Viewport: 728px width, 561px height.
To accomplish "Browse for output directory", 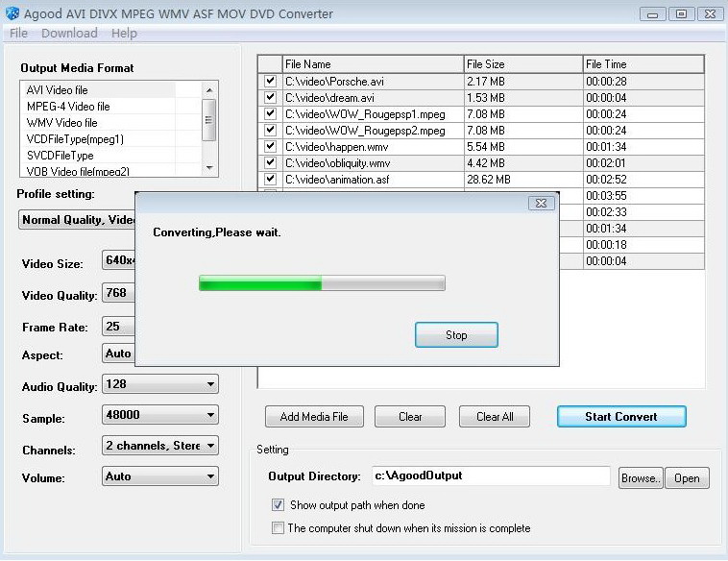I will (x=641, y=477).
